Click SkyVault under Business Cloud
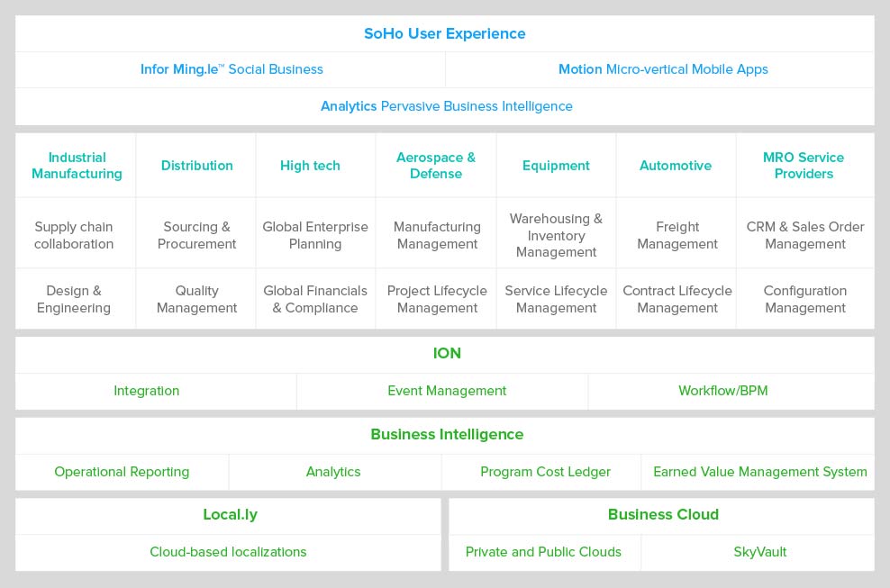890x588 pixels. coord(760,552)
